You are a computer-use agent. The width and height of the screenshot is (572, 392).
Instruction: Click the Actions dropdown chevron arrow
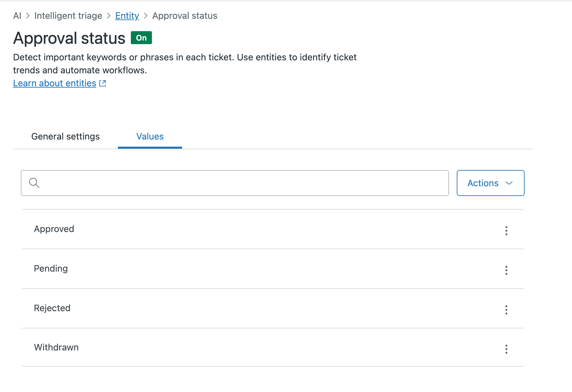point(509,183)
